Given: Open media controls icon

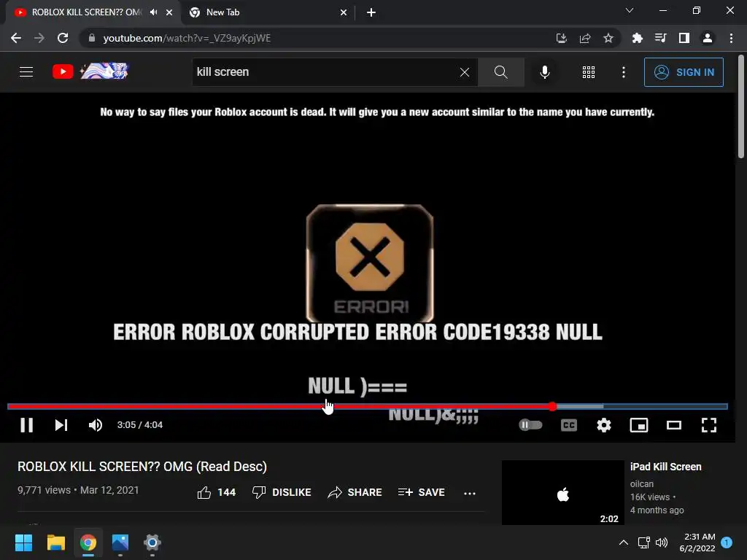Looking at the screenshot, I should [x=660, y=38].
